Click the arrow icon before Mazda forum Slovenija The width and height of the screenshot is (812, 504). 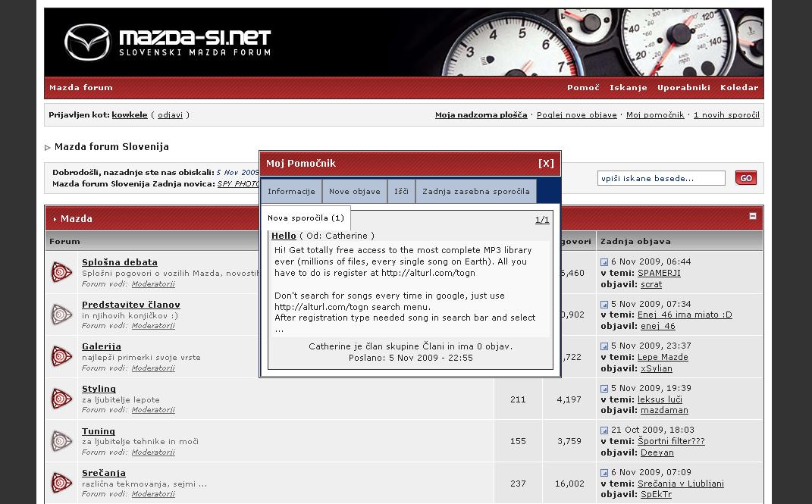click(x=48, y=148)
